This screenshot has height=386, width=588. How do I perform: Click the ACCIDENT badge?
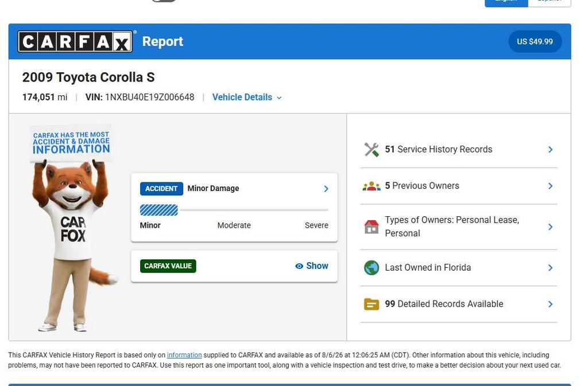pyautogui.click(x=161, y=189)
